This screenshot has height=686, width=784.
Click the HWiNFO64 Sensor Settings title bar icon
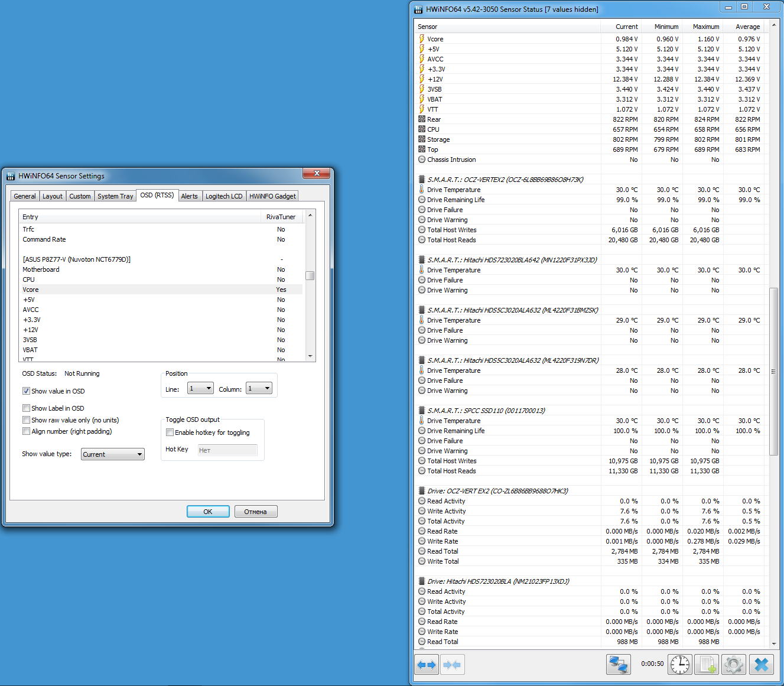pyautogui.click(x=11, y=176)
